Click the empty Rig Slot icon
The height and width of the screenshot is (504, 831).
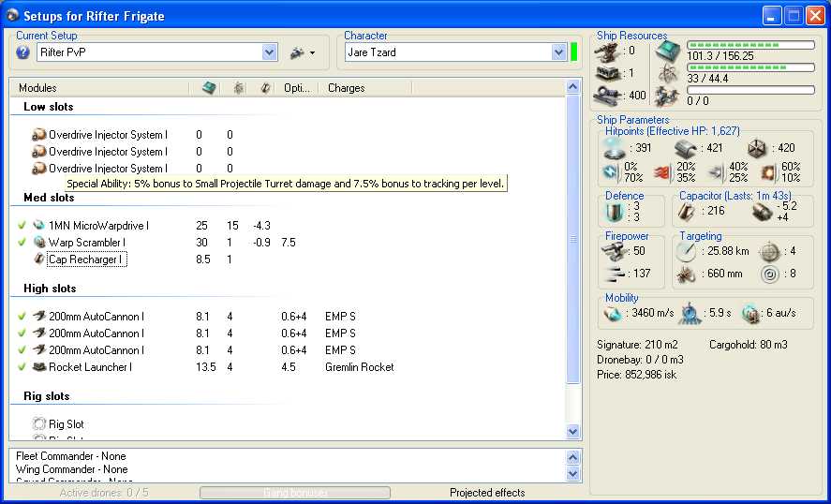pyautogui.click(x=39, y=424)
